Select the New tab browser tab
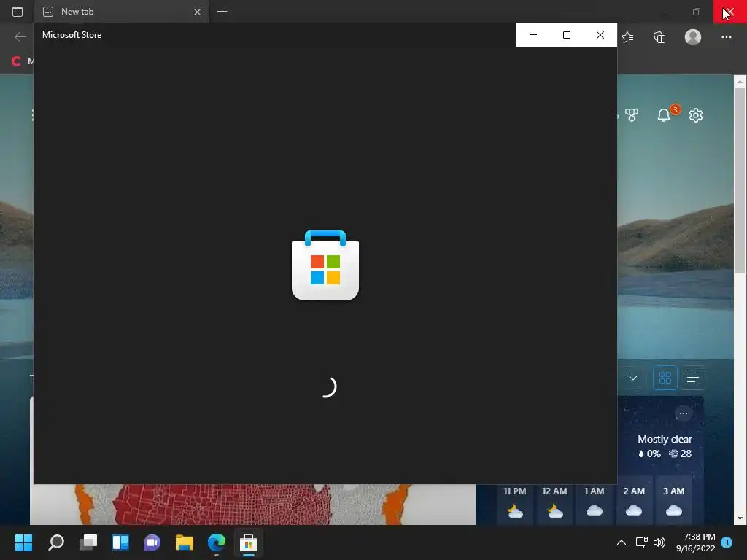 point(122,12)
